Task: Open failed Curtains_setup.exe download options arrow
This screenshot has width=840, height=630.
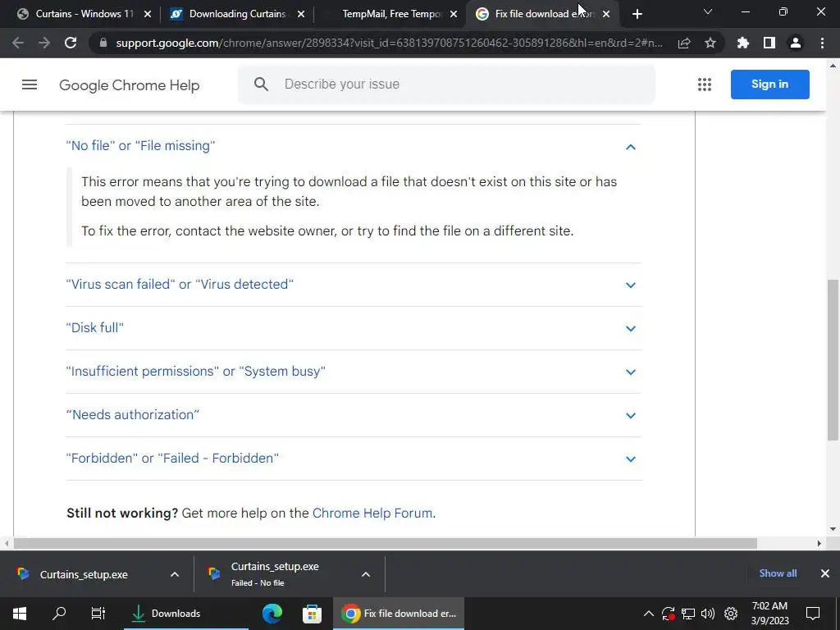Action: point(365,574)
